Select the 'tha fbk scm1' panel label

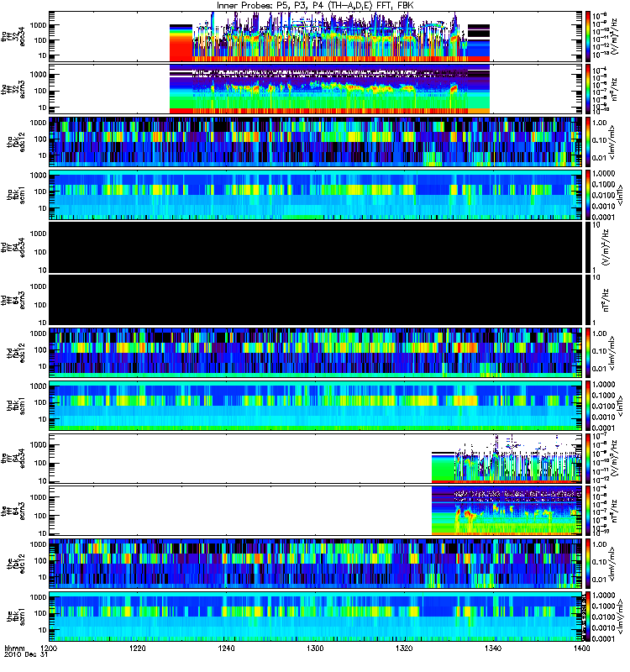click(16, 195)
